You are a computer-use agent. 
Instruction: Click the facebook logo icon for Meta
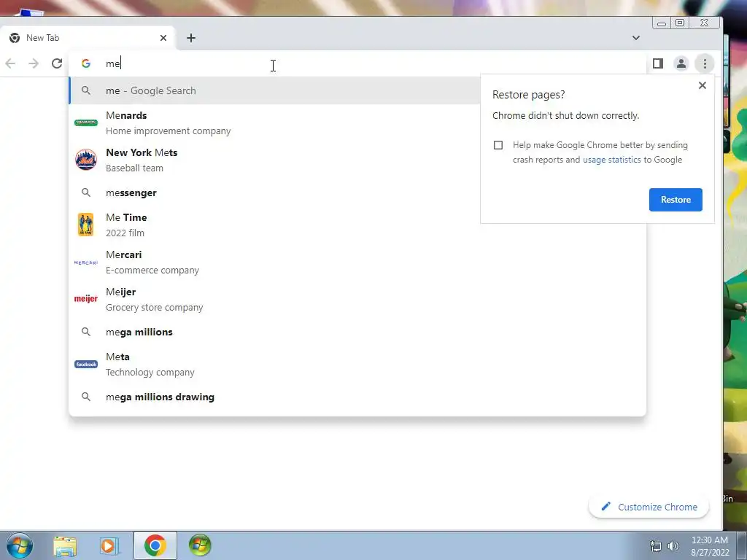coord(86,365)
